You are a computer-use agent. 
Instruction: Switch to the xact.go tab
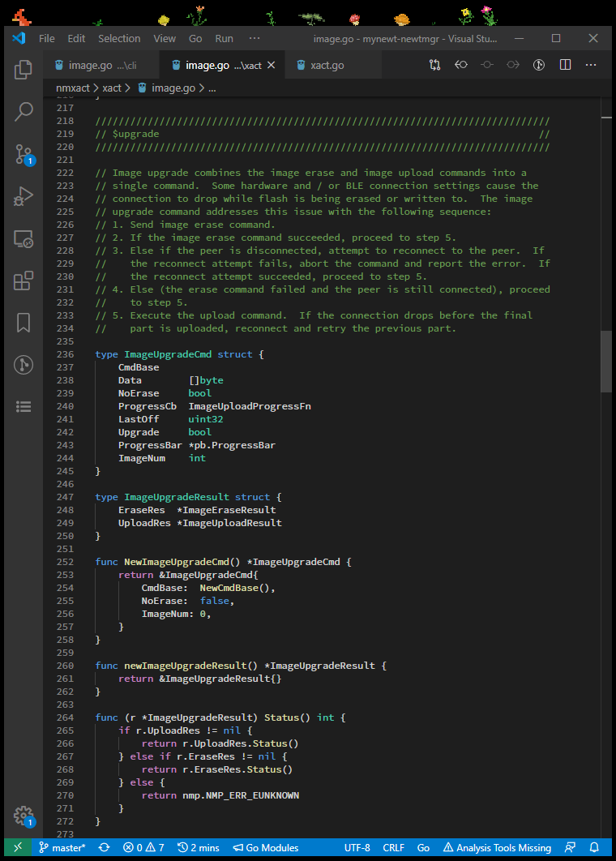click(x=326, y=65)
